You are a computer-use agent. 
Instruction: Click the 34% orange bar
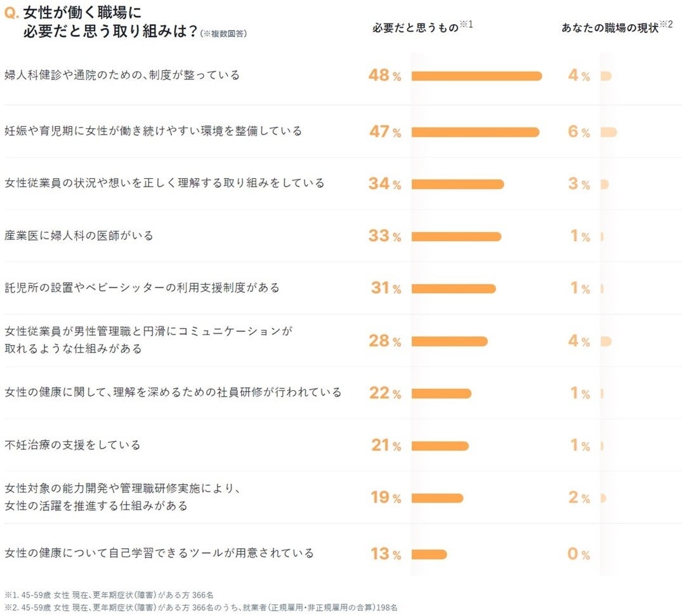[x=457, y=184]
